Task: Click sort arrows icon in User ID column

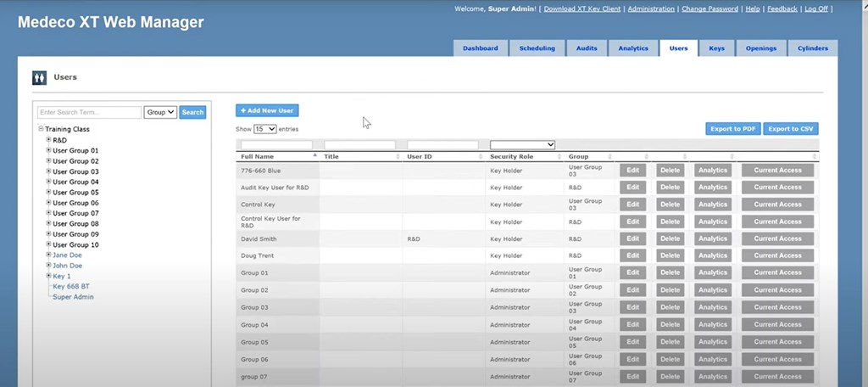Action: [481, 157]
